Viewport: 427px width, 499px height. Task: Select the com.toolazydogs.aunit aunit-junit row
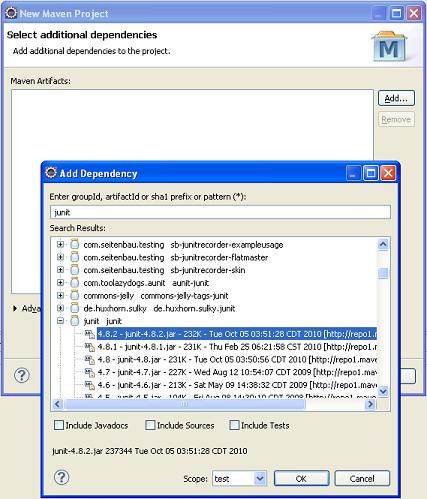pos(146,283)
